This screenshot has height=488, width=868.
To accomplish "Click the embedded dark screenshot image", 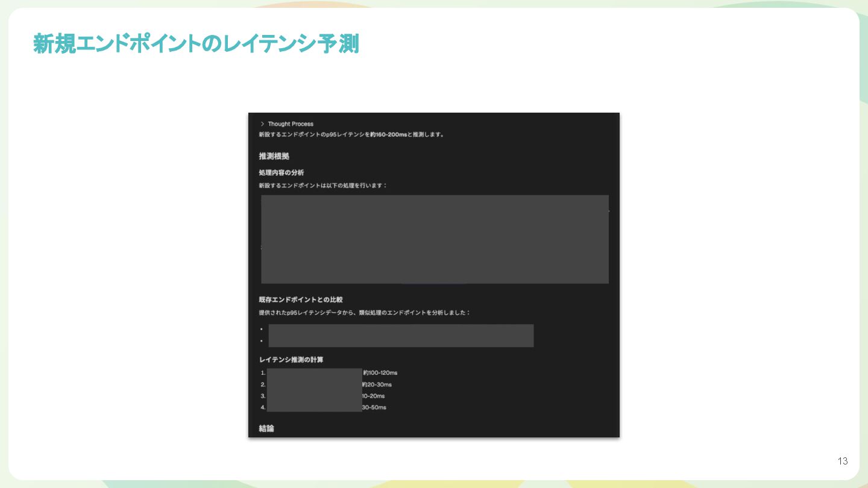I will pyautogui.click(x=434, y=275).
